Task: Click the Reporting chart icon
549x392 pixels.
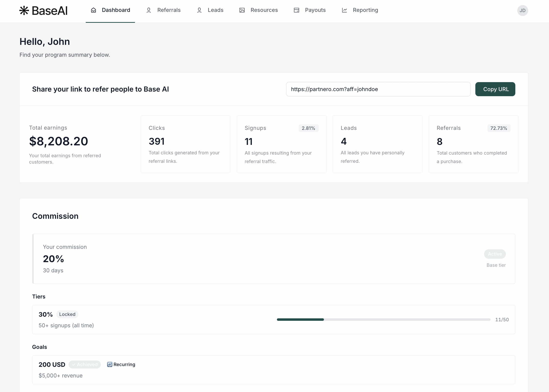Action: (344, 10)
